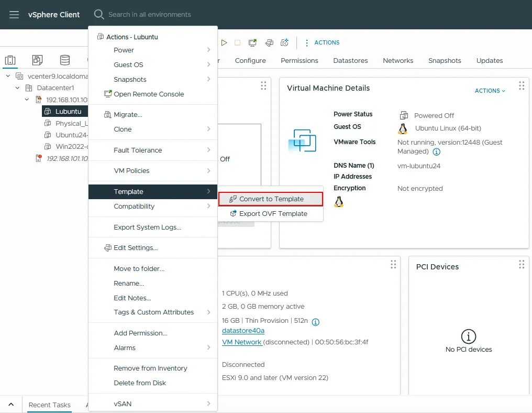Expand the Alarms submenu
Viewport: 532px width, 413px height.
153,348
